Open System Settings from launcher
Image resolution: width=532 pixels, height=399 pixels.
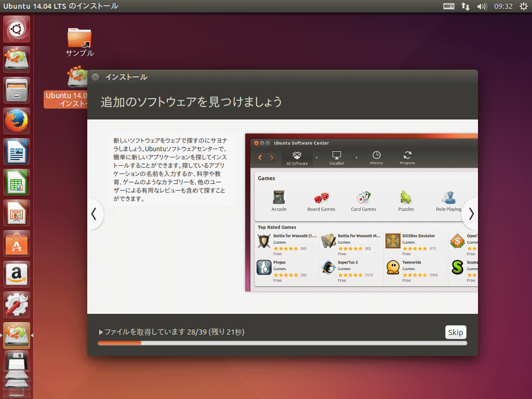[x=16, y=304]
